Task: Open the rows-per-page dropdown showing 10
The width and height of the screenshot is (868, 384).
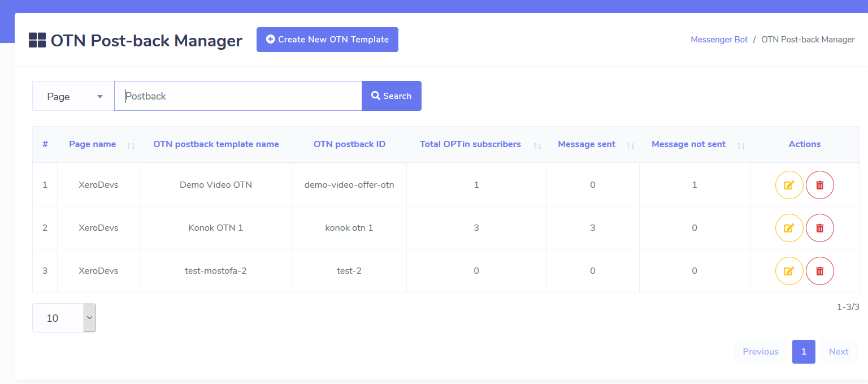Action: pyautogui.click(x=64, y=318)
